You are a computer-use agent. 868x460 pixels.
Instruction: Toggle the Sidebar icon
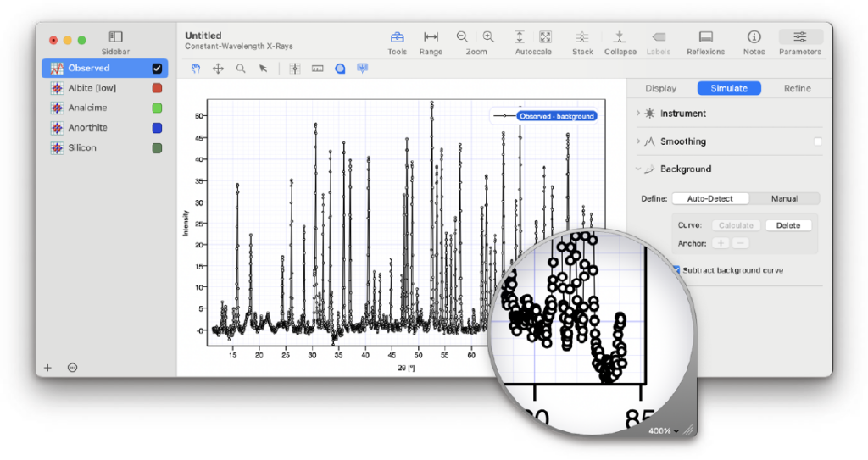116,37
